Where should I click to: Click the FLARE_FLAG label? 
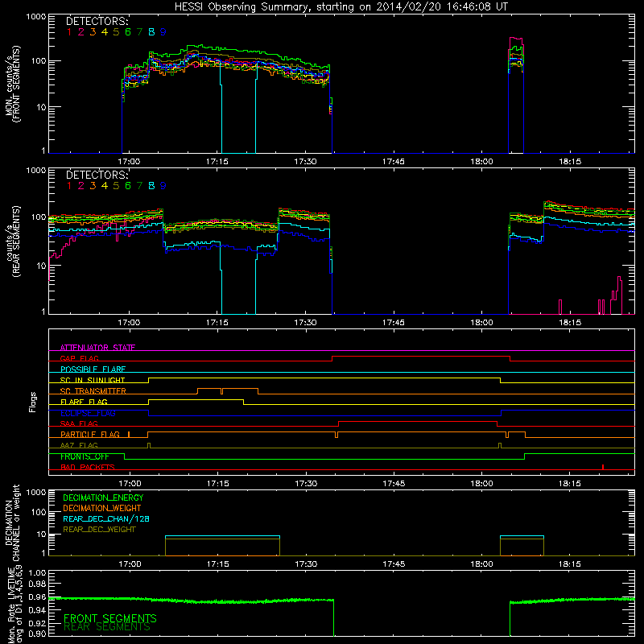84,402
